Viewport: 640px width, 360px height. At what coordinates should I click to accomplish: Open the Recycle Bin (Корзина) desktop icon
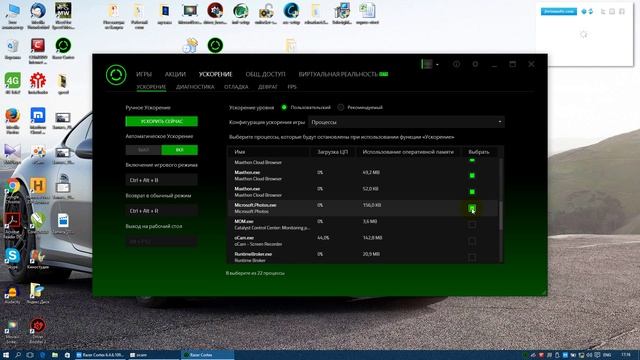coord(13,49)
